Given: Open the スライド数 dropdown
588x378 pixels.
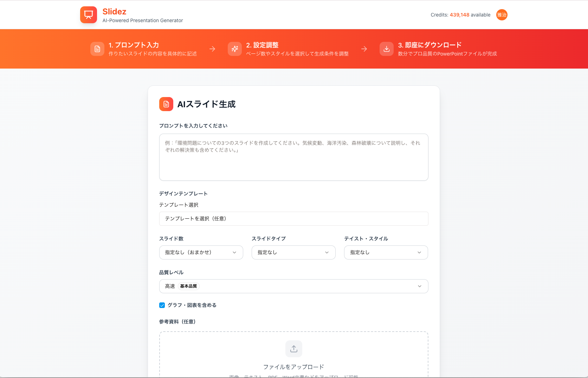Looking at the screenshot, I should click(201, 252).
